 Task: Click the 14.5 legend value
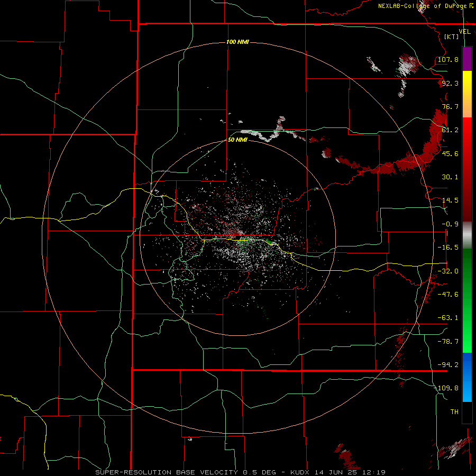450,200
